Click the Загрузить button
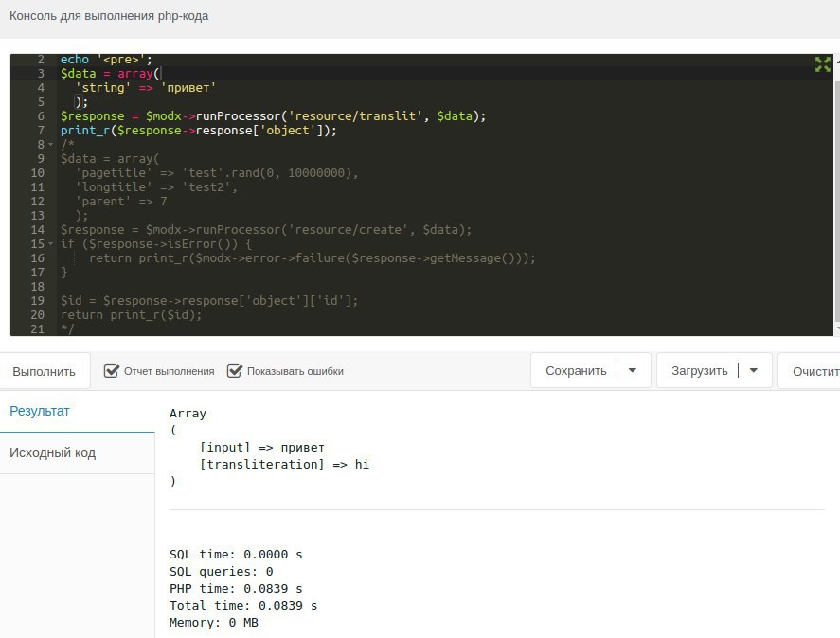Viewport: 840px width, 638px height. pos(700,371)
